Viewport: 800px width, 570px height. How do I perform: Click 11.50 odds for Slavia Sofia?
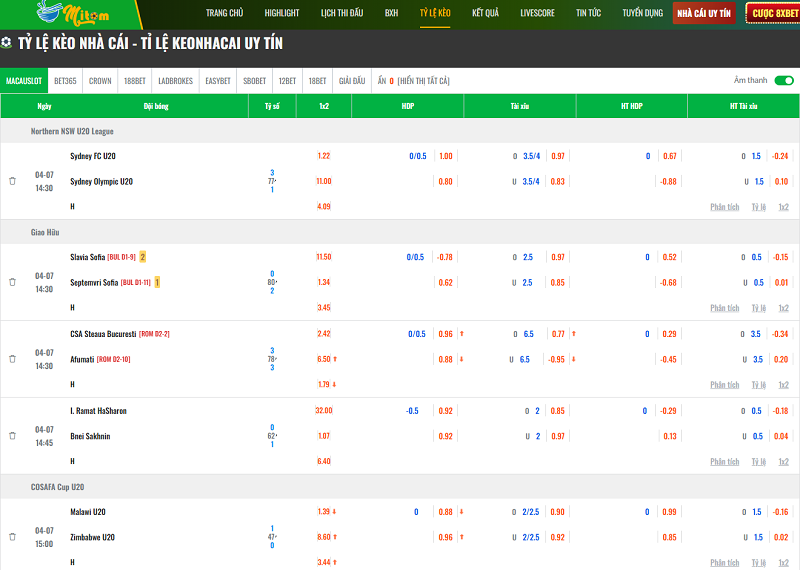324,257
